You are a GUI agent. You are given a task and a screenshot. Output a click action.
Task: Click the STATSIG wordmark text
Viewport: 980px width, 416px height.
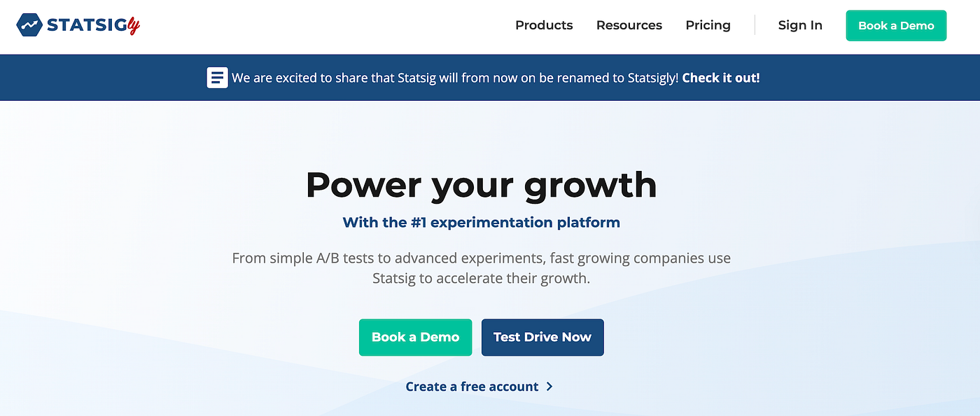coord(86,26)
